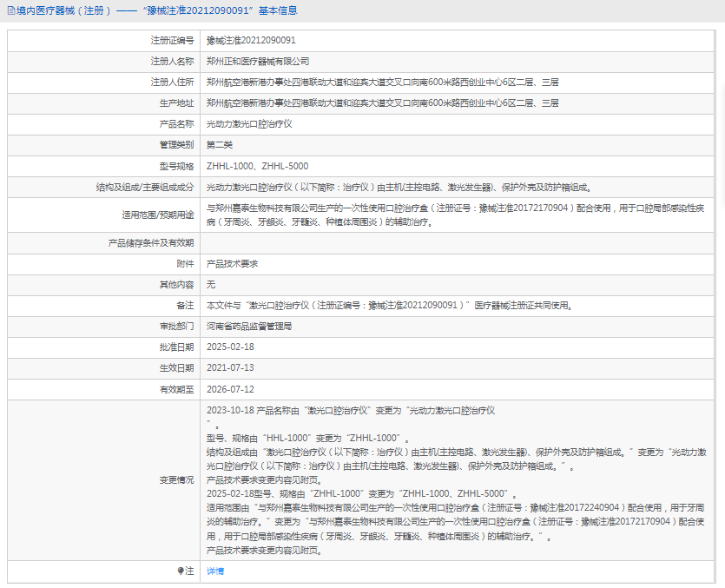Viewport: 725px width, 588px height.
Task: Select the 其他内容 row label
Action: point(176,285)
